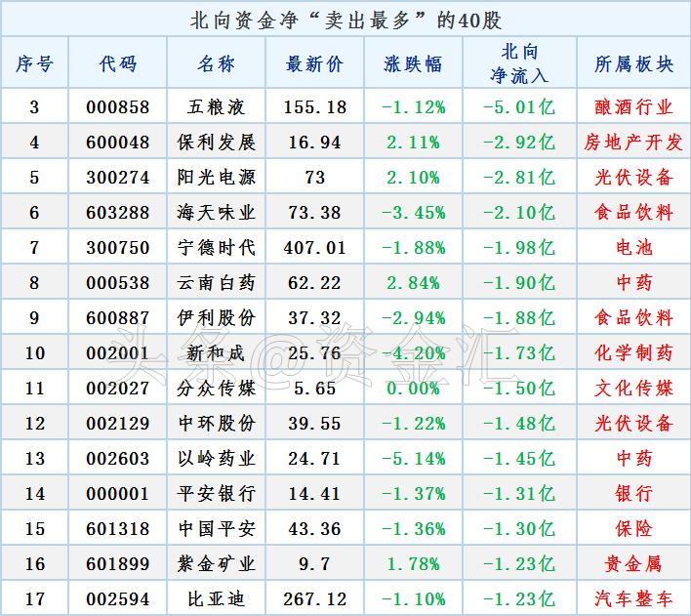Select stock code 000858
691x616 pixels.
click(118, 106)
